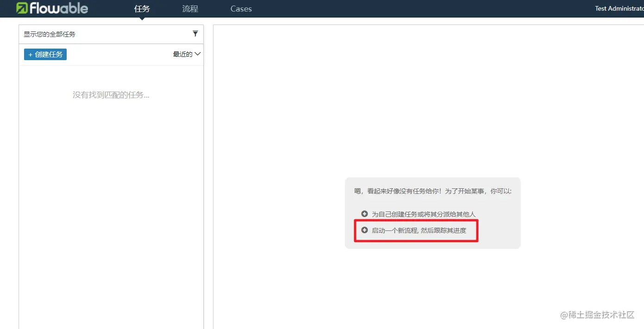
Task: Click the 创建任务 button
Action: (45, 54)
